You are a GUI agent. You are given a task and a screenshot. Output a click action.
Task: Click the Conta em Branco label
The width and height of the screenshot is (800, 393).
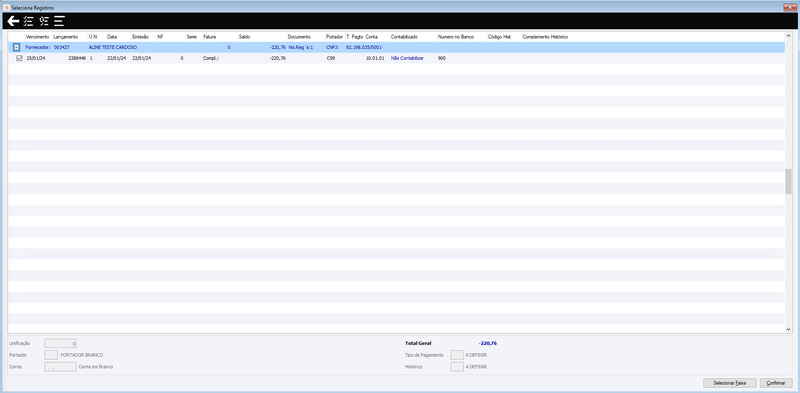point(96,366)
